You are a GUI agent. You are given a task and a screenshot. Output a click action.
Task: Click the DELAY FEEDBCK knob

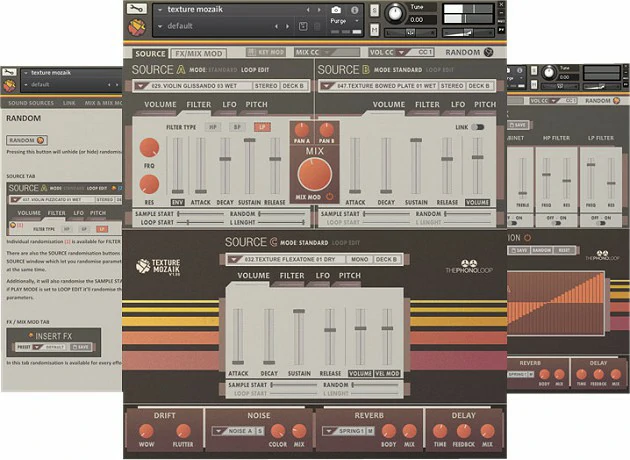click(464, 431)
